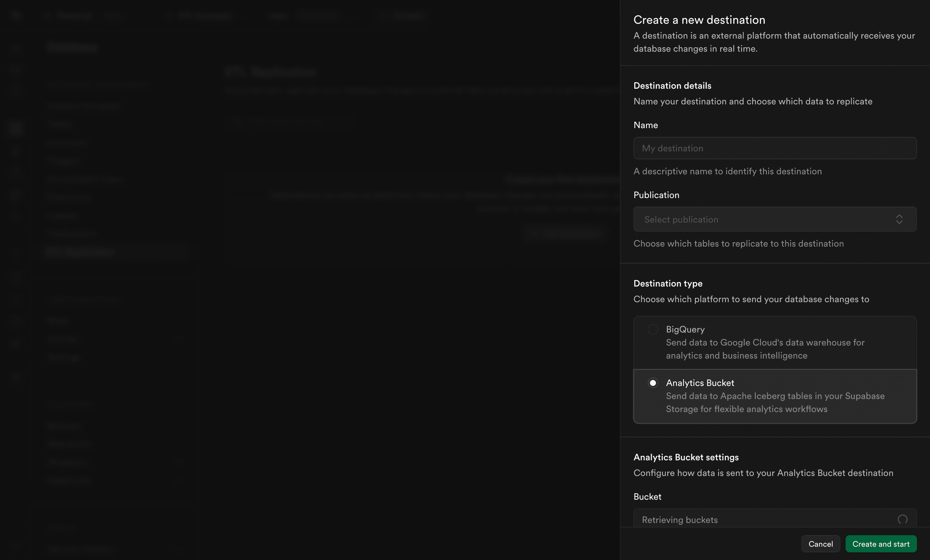Click the Analytics Bucket option description text
The height and width of the screenshot is (560, 930).
pos(775,402)
